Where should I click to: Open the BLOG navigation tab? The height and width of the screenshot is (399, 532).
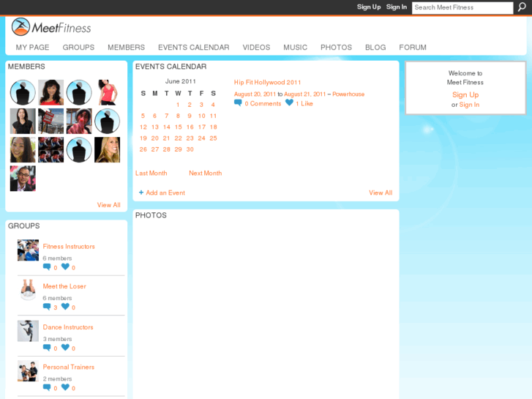375,48
